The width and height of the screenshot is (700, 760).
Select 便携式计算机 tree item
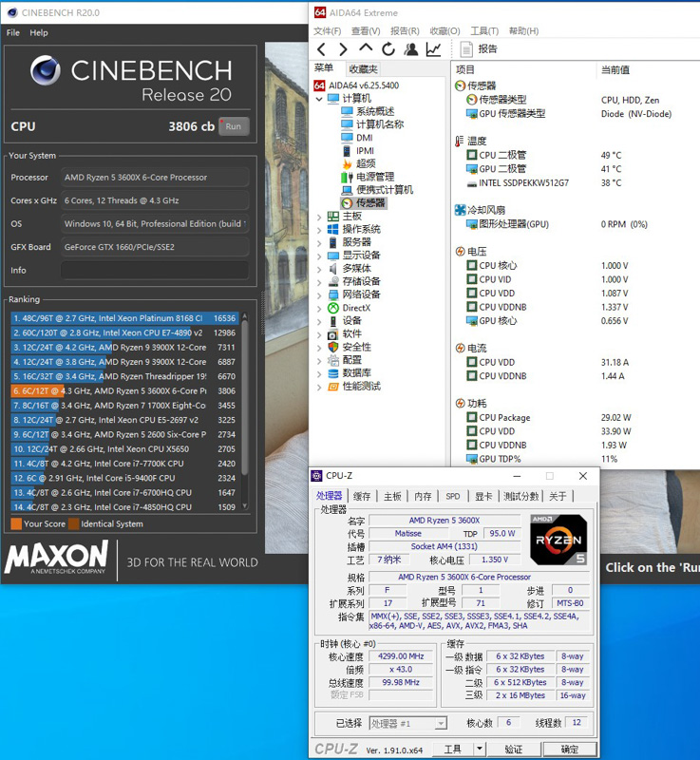(x=385, y=190)
